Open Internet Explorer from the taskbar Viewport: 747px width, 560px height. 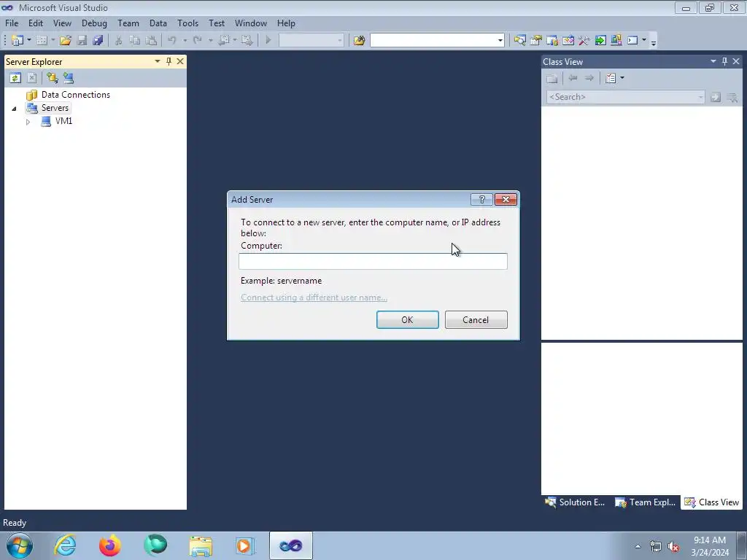(65, 545)
